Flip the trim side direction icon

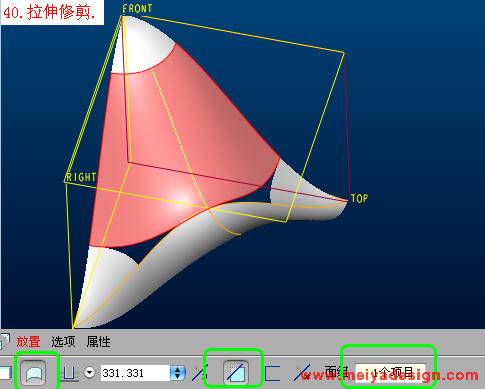tap(302, 373)
